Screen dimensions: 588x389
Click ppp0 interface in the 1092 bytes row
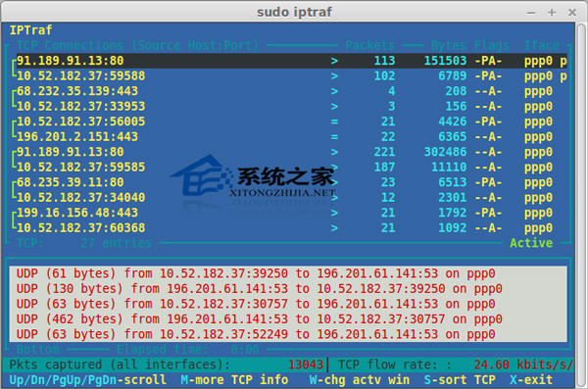538,228
